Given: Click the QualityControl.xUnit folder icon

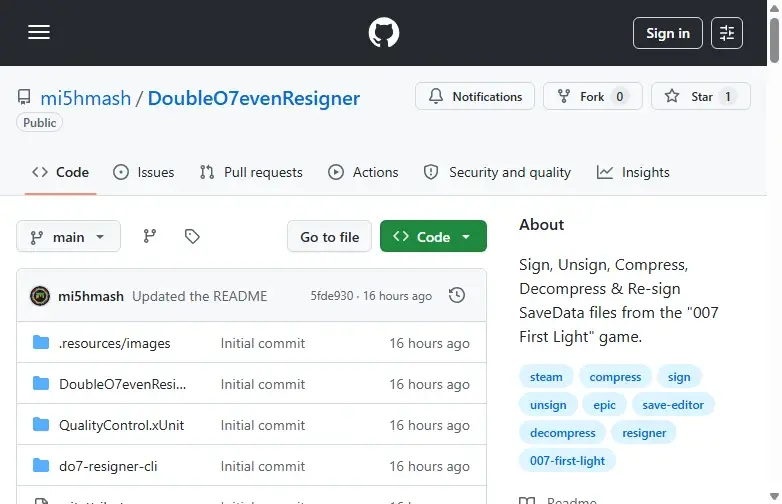Looking at the screenshot, I should point(41,424).
